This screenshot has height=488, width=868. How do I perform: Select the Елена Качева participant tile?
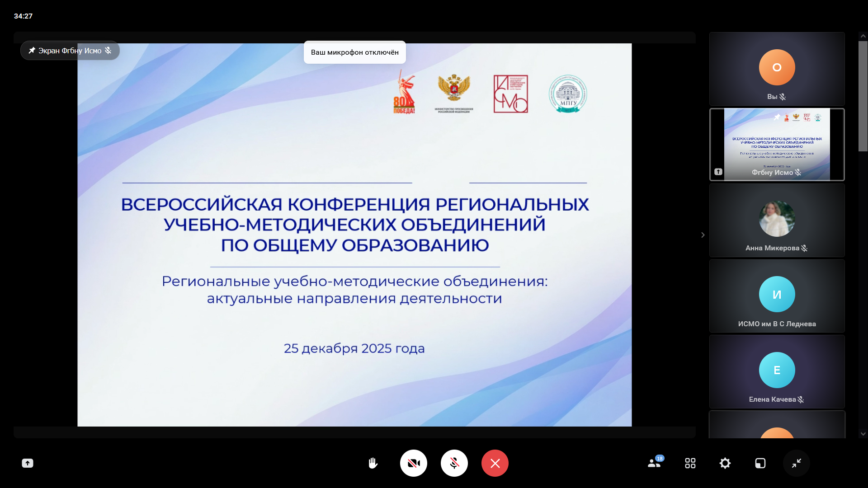point(777,372)
